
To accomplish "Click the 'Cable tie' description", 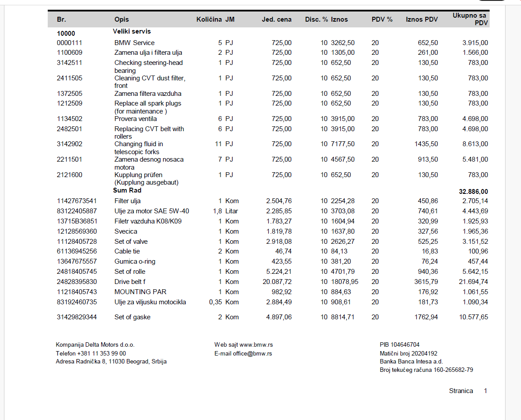I will tap(127, 251).
